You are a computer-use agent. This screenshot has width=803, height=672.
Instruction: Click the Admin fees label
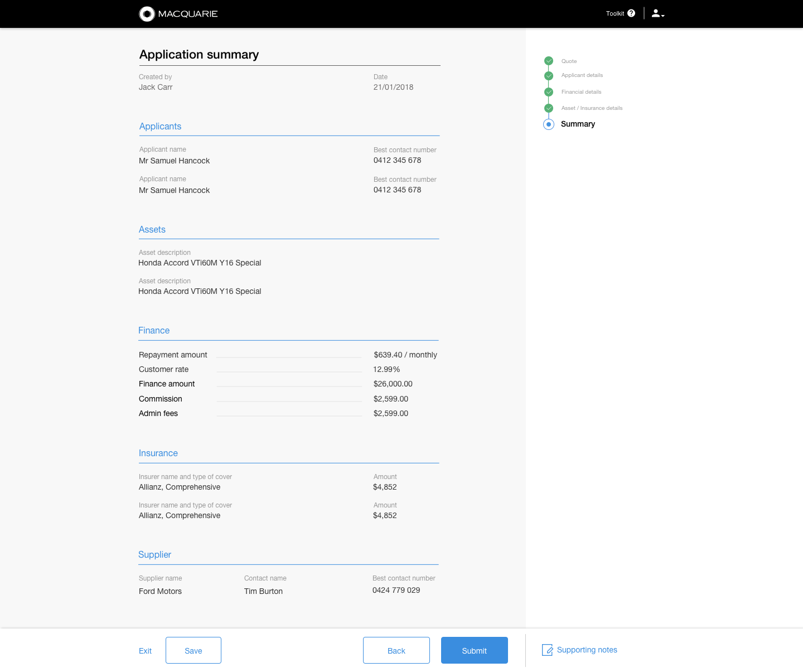[x=158, y=413]
